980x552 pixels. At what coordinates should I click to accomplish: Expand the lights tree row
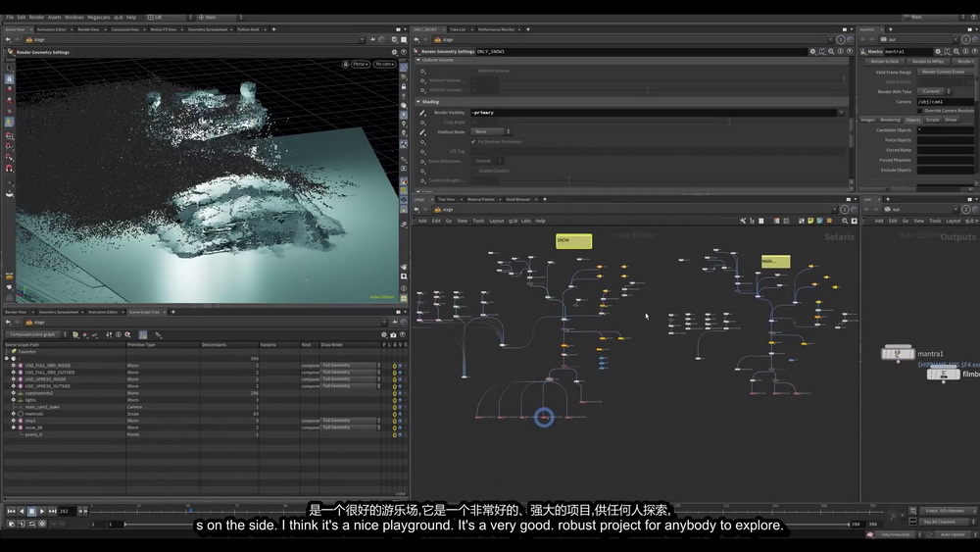point(13,400)
